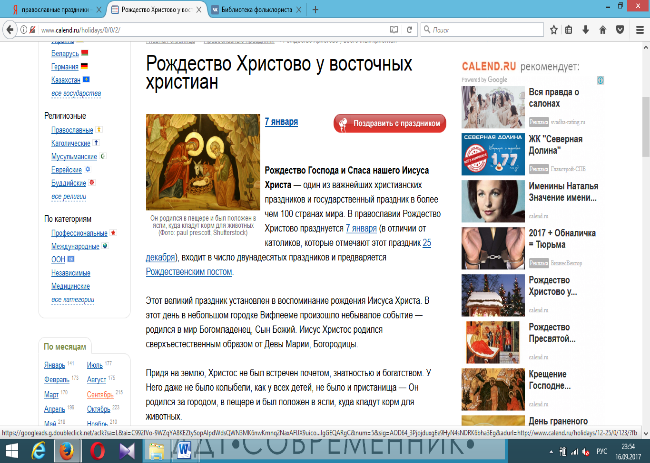Select Сентябрь in По месяцам
The image size is (650, 463).
point(100,394)
